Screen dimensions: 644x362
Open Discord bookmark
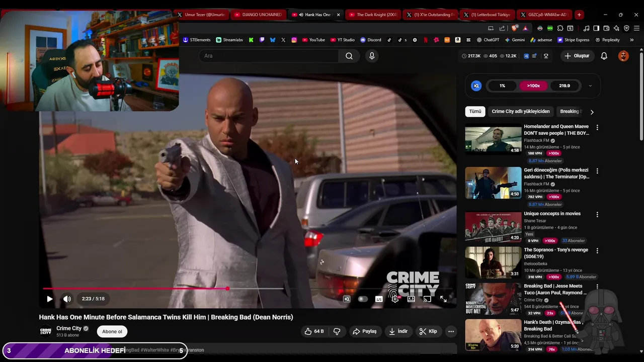(x=371, y=40)
